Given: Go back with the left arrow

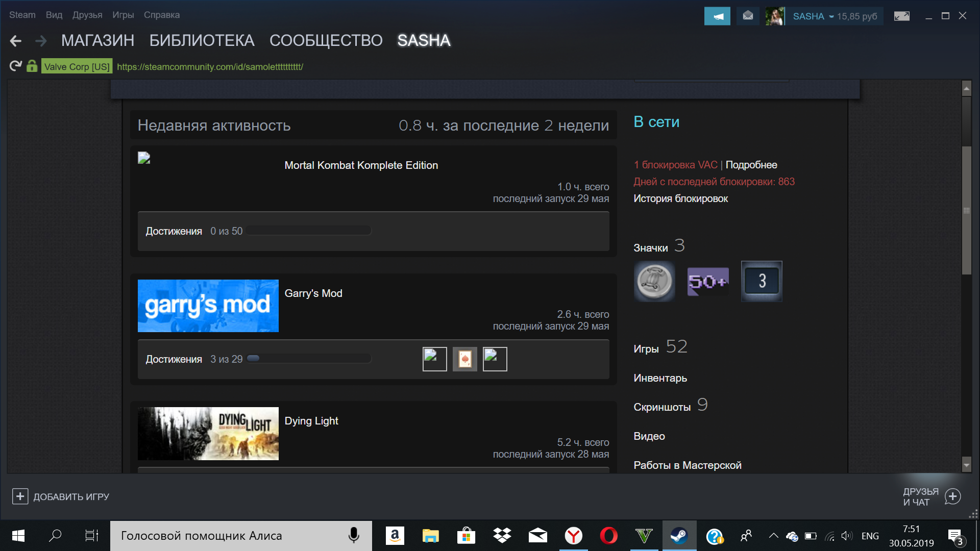Looking at the screenshot, I should (x=16, y=41).
